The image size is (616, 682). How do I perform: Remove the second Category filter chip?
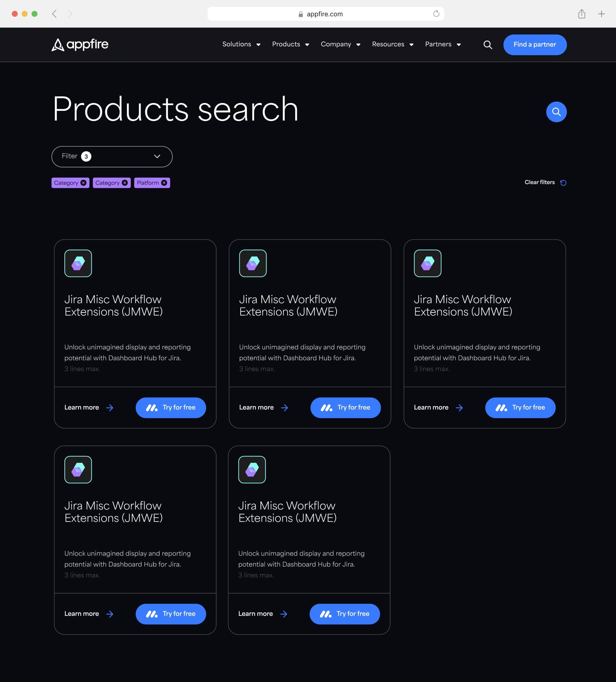pos(125,183)
